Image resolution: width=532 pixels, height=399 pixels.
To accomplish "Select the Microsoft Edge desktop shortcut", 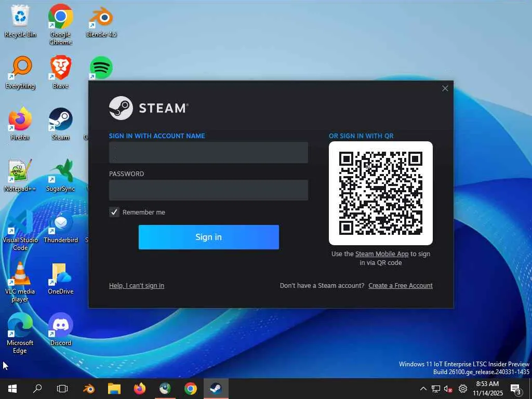I will 20,334.
